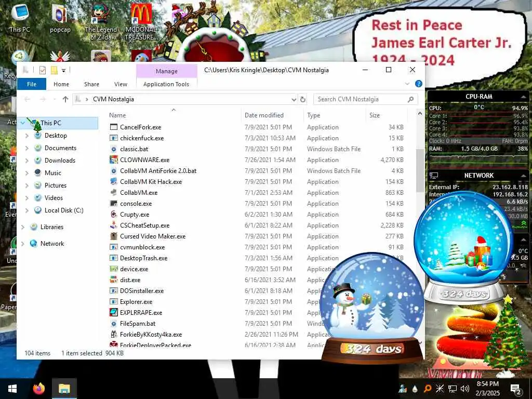
Task: Select the EXPLRRAPE.exe file icon
Action: 114,312
